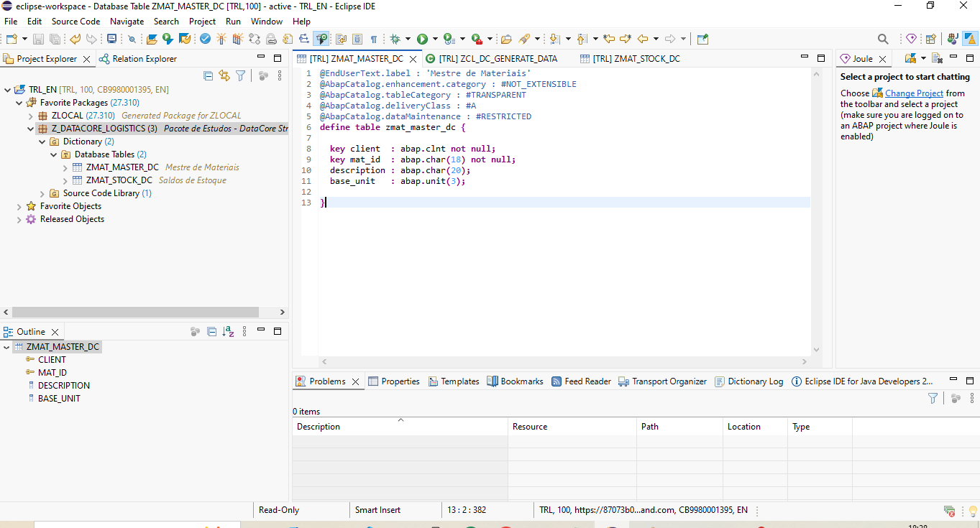
Task: Click the Change Project link in Joule
Action: coord(914,93)
